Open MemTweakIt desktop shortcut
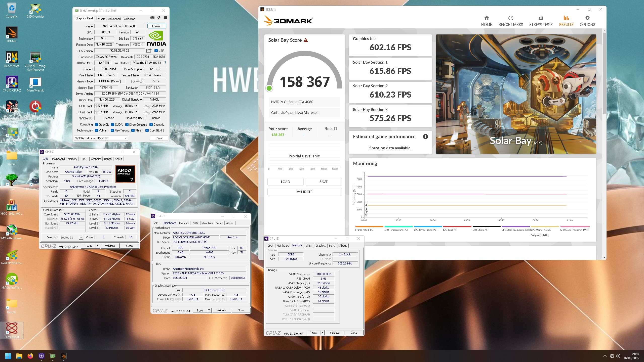 pos(35,84)
